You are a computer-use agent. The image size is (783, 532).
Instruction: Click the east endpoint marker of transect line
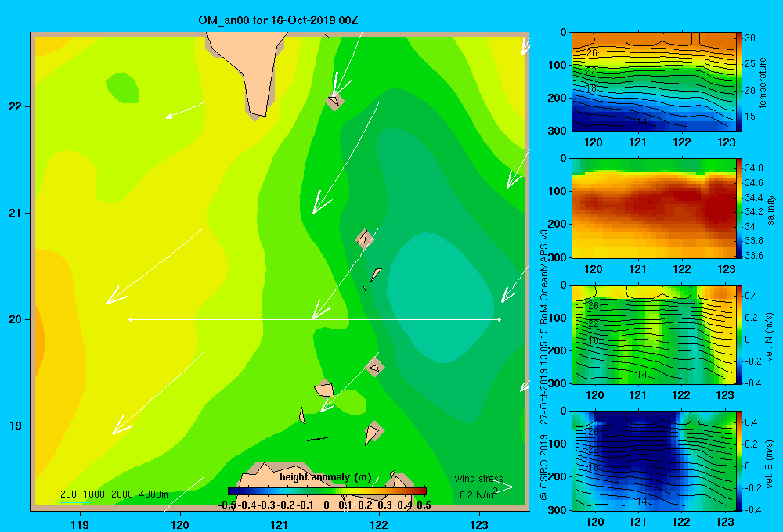(x=499, y=319)
